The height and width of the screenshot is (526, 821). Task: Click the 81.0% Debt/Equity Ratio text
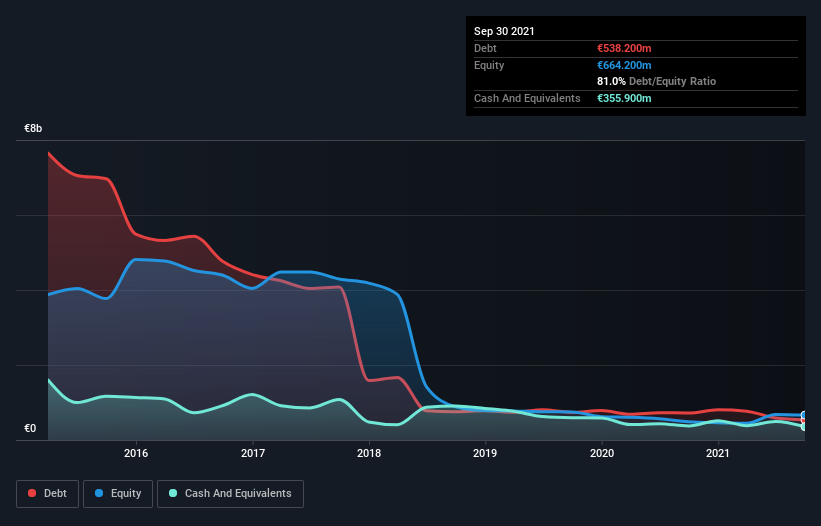[657, 82]
